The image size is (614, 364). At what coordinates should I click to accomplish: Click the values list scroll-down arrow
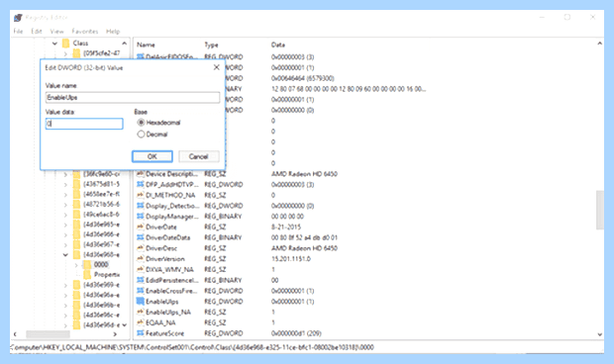coord(599,334)
